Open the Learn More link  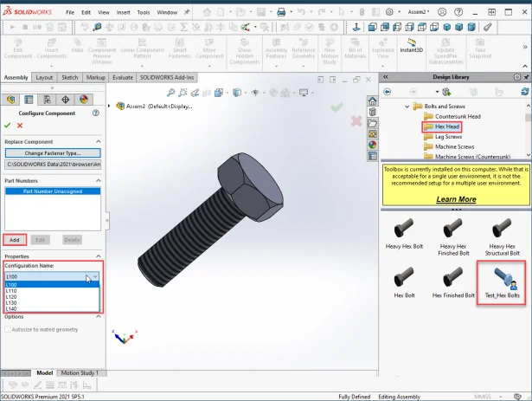pos(455,199)
